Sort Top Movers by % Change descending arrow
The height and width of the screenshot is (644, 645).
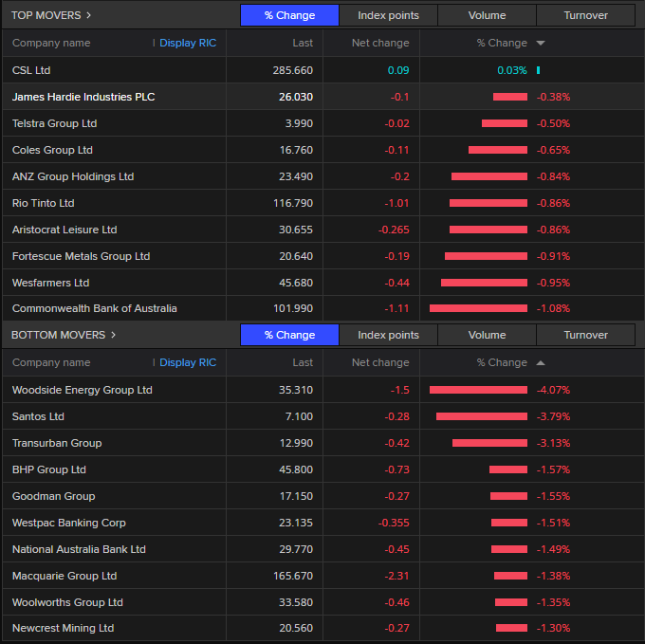[x=541, y=44]
